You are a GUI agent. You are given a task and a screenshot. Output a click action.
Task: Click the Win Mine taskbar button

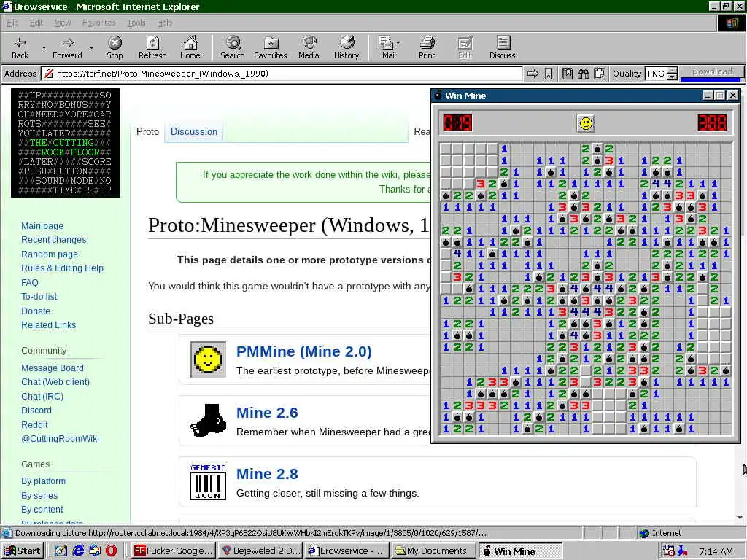pyautogui.click(x=520, y=551)
